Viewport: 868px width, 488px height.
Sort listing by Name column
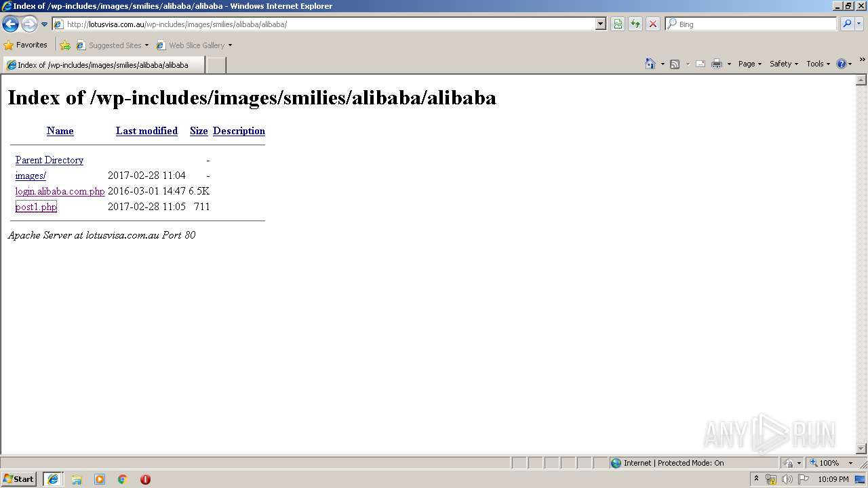(60, 131)
